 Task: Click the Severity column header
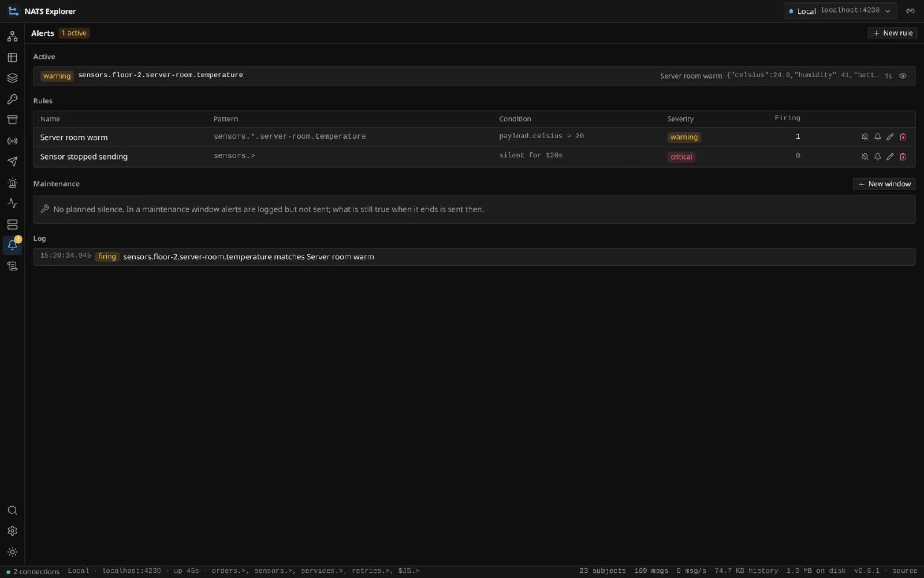point(680,119)
